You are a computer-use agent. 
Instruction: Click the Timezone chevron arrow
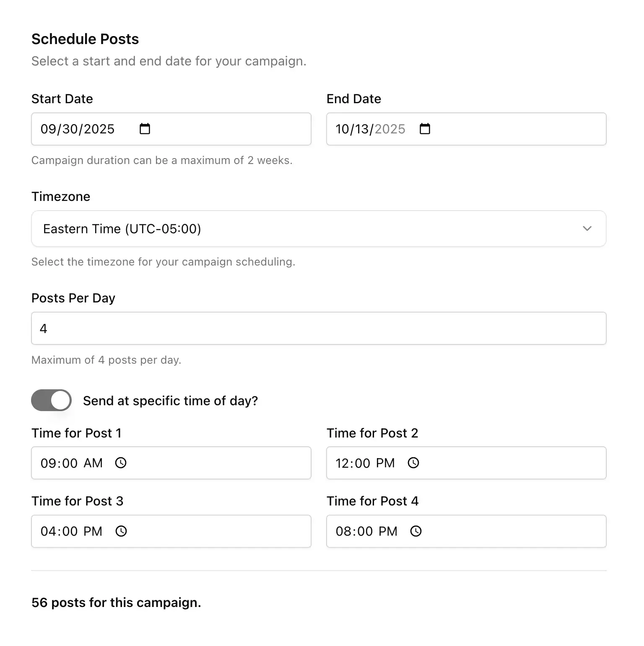[587, 229]
